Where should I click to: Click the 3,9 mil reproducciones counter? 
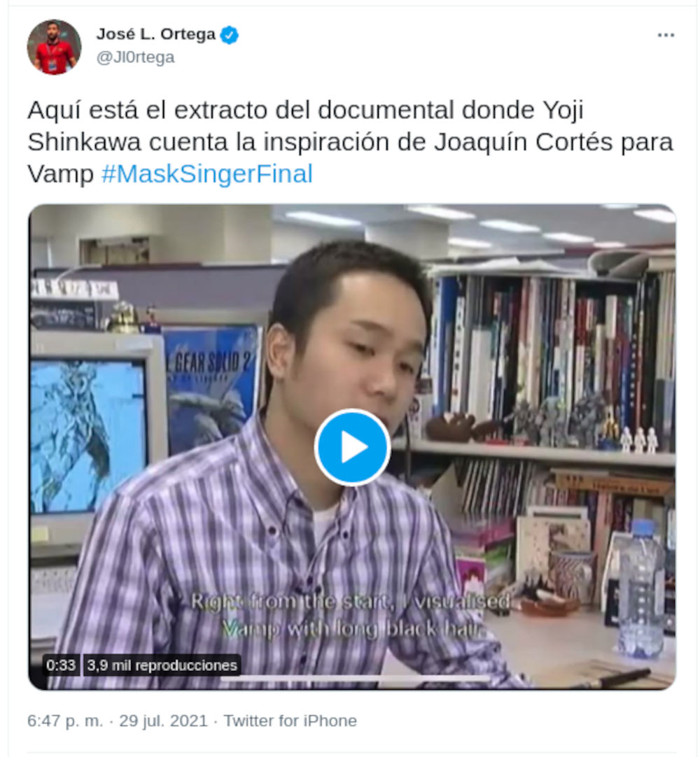click(x=162, y=665)
